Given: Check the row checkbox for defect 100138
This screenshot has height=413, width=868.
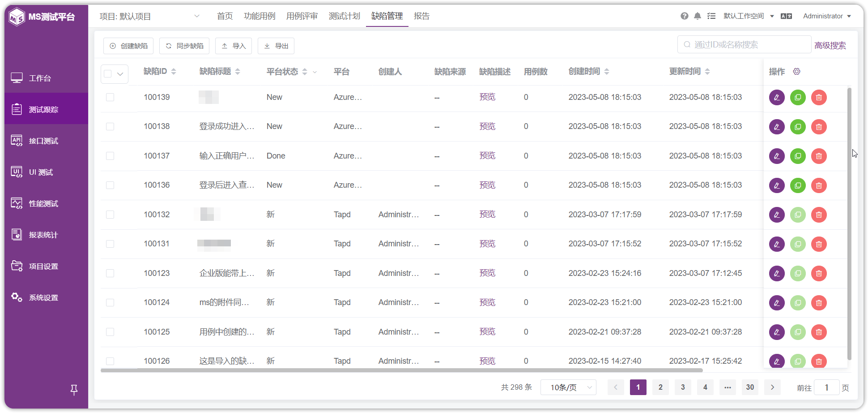Looking at the screenshot, I should 110,127.
